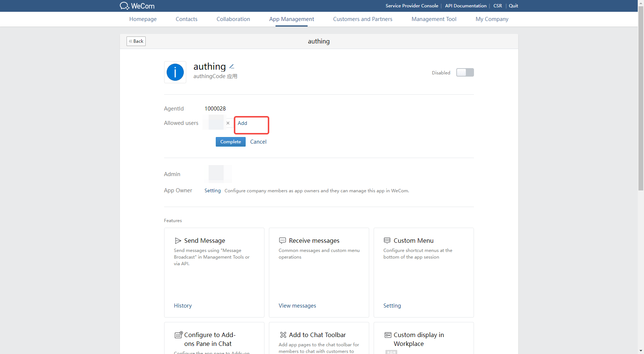Click the Receive messages chat bubble icon
Image resolution: width=644 pixels, height=354 pixels.
click(x=283, y=241)
